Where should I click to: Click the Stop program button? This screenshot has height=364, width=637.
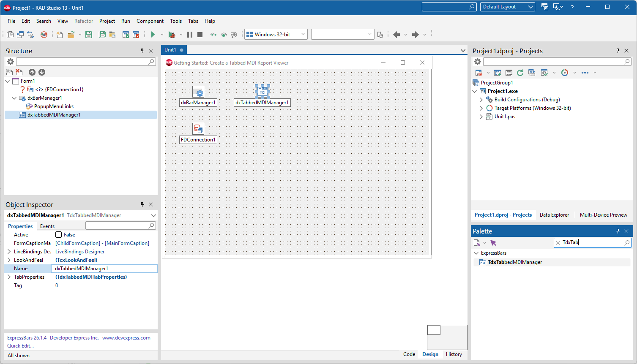click(x=200, y=35)
